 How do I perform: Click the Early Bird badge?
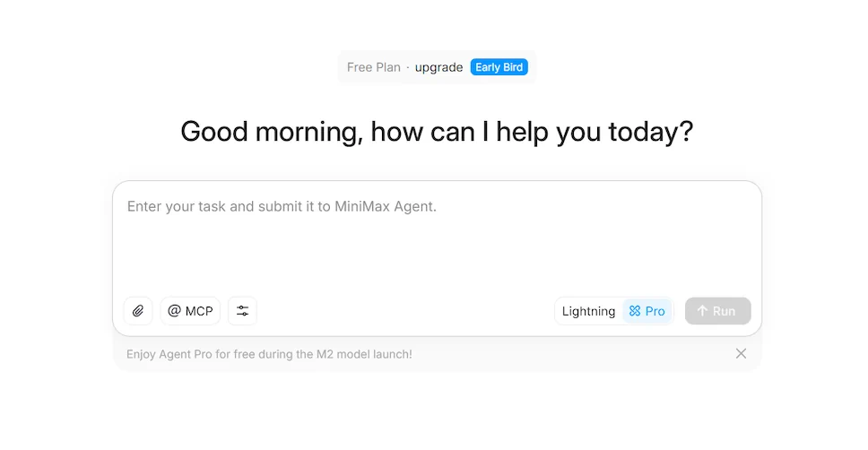[x=499, y=67]
